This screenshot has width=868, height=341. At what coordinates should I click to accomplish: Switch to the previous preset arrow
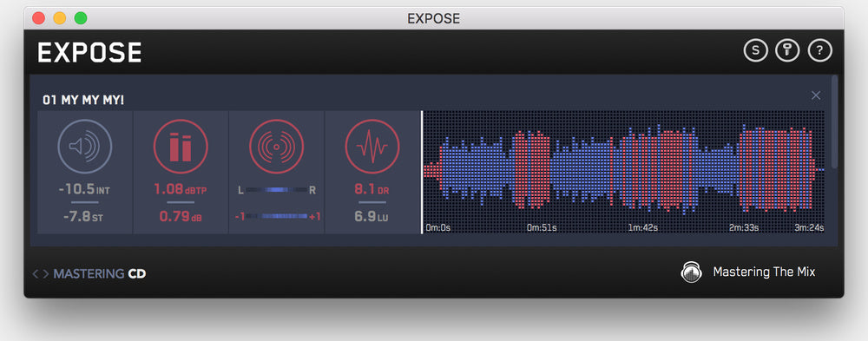tap(36, 273)
